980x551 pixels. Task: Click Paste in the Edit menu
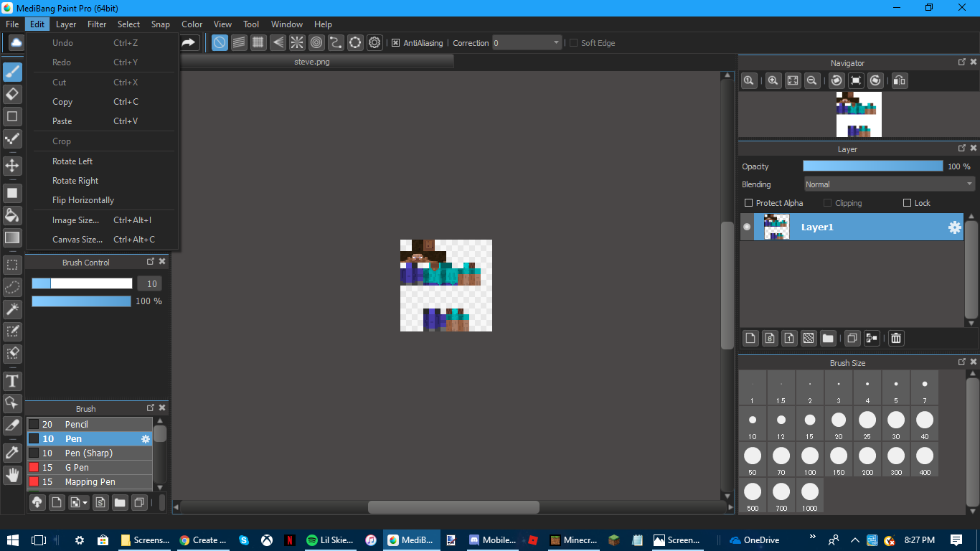click(62, 121)
